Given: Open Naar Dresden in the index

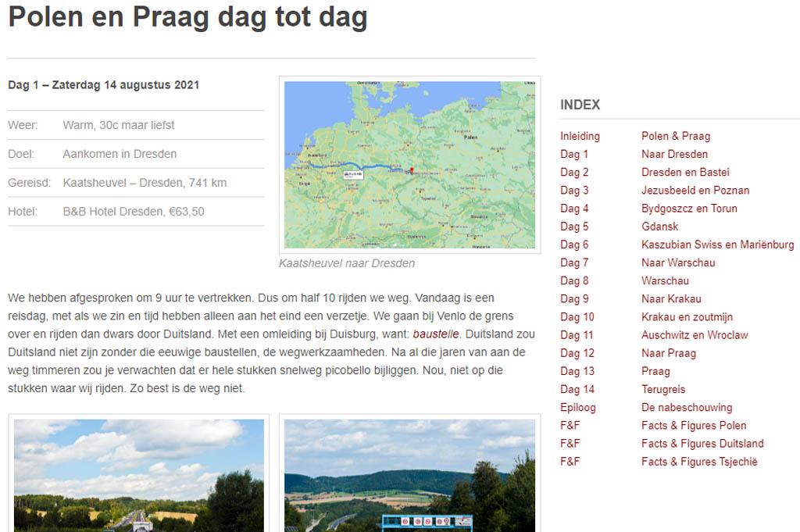Looking at the screenshot, I should tap(674, 154).
